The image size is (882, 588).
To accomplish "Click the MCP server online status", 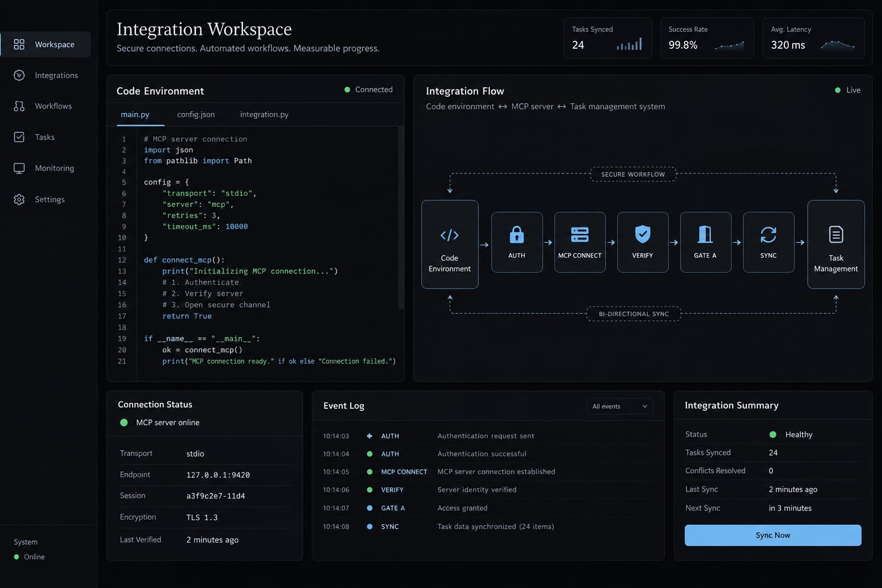I will [160, 423].
